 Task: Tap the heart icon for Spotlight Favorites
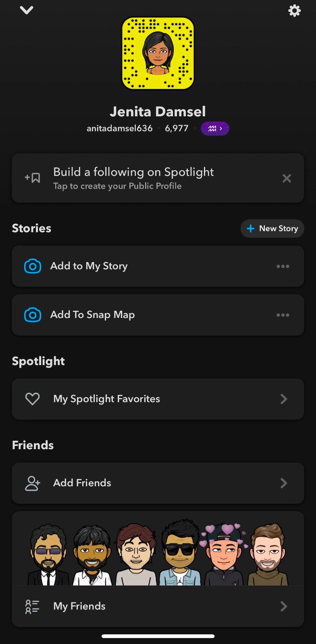[33, 399]
